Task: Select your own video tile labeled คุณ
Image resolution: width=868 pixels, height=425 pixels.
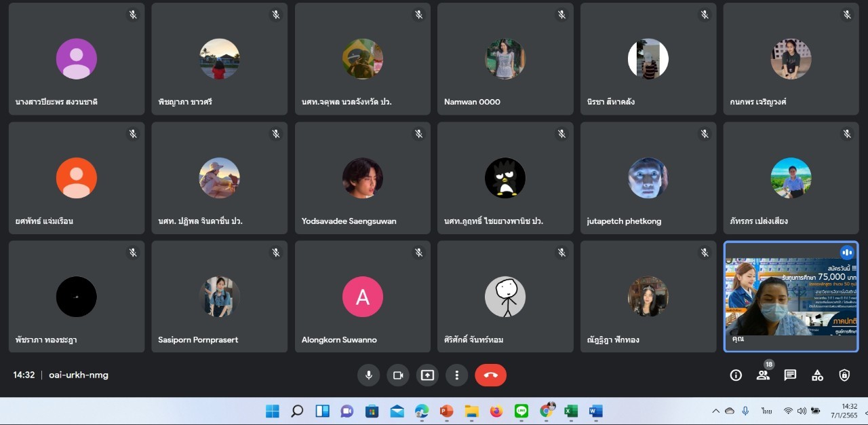Action: [x=791, y=297]
